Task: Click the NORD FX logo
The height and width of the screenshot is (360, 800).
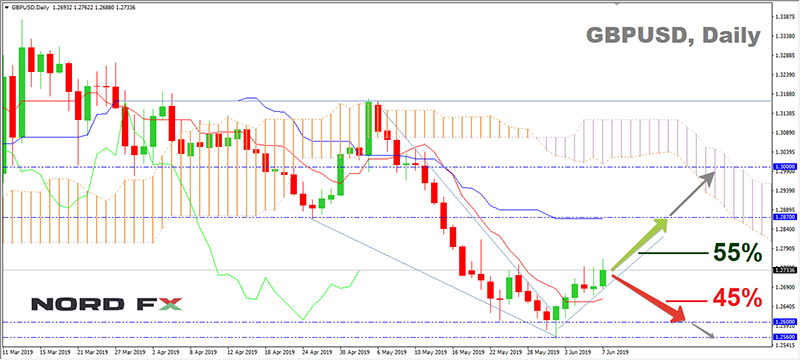Action: click(x=107, y=304)
